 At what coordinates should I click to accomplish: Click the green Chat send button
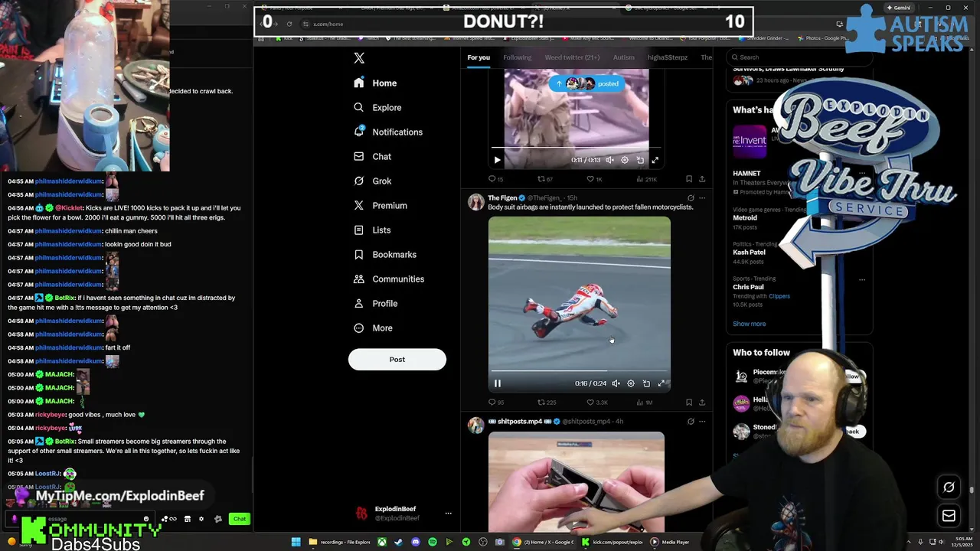(x=240, y=519)
